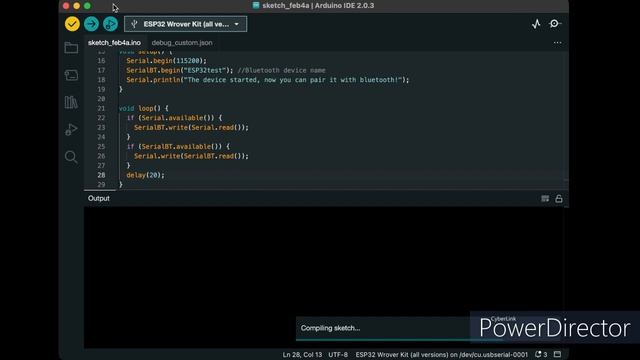
Task: Open the Search sidebar icon
Action: (x=71, y=157)
